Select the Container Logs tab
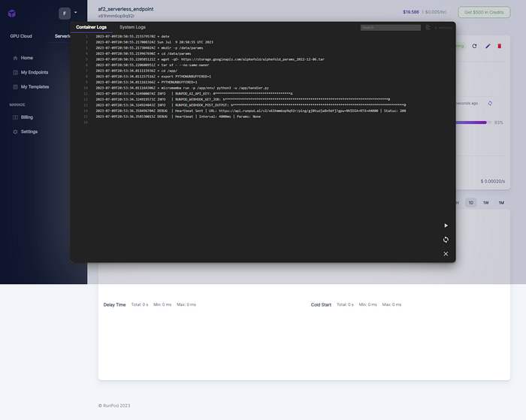 tap(91, 27)
